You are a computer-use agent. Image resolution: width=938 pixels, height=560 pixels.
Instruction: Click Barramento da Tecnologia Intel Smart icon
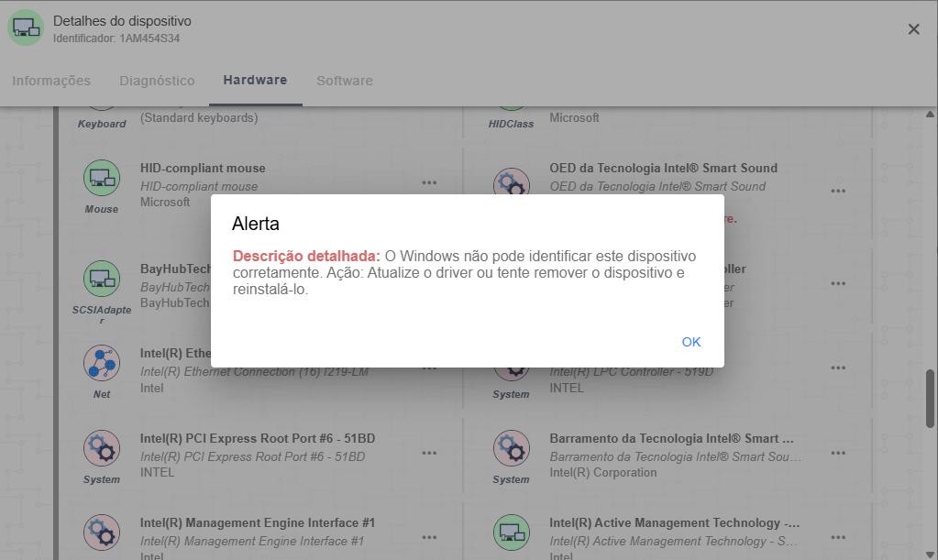pyautogui.click(x=511, y=449)
